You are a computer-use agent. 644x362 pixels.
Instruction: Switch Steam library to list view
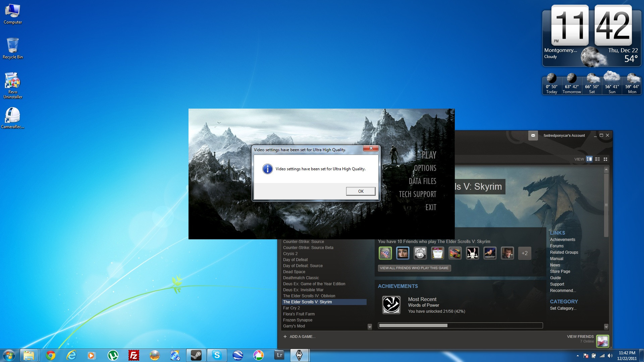pos(597,159)
